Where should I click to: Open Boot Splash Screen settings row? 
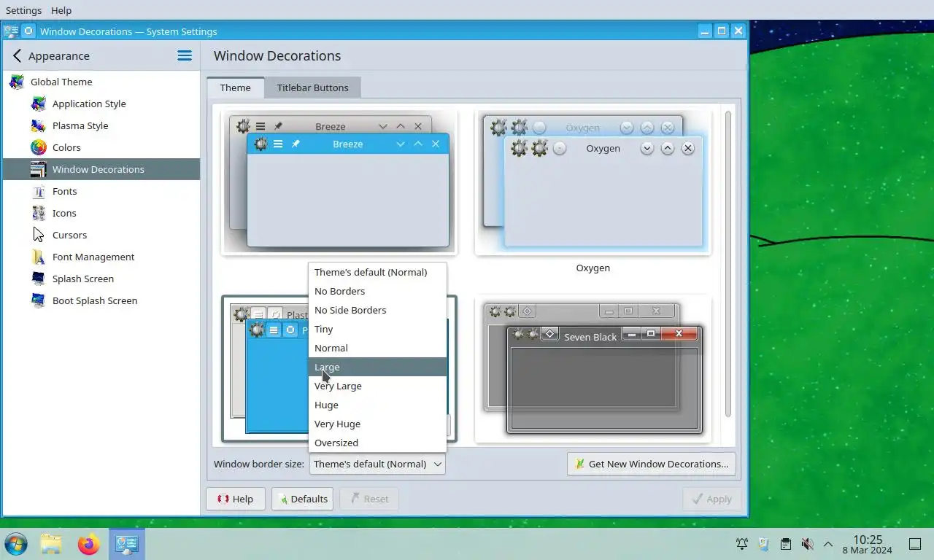(101, 300)
